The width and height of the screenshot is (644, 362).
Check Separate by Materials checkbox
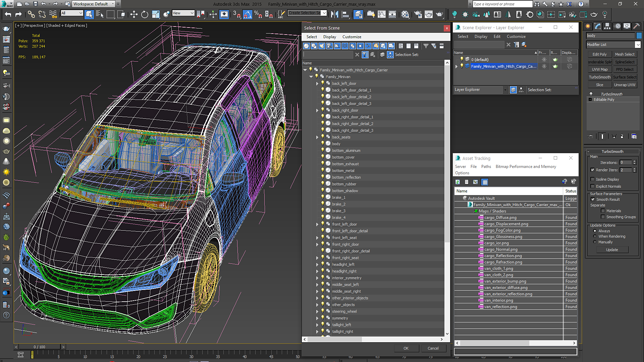point(603,211)
